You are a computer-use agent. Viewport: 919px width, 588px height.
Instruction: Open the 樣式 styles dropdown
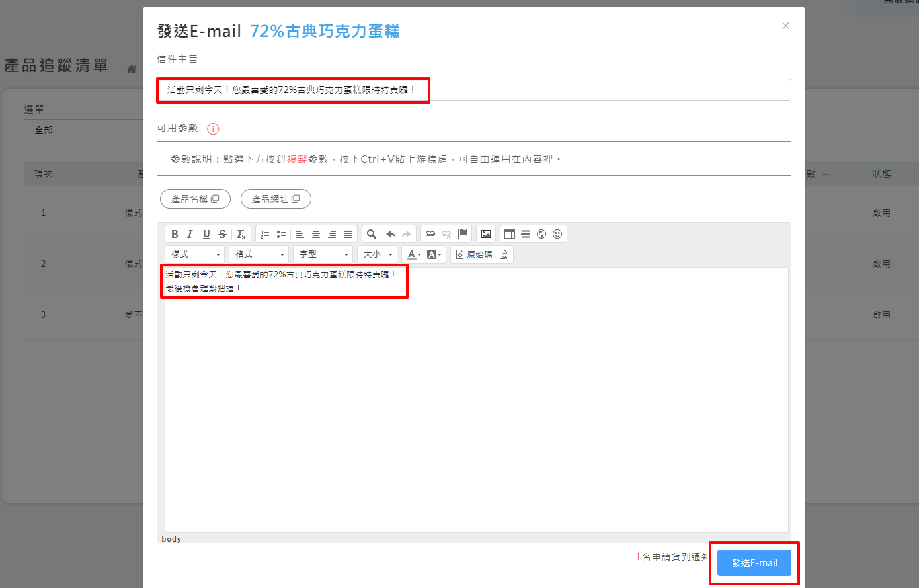(196, 254)
